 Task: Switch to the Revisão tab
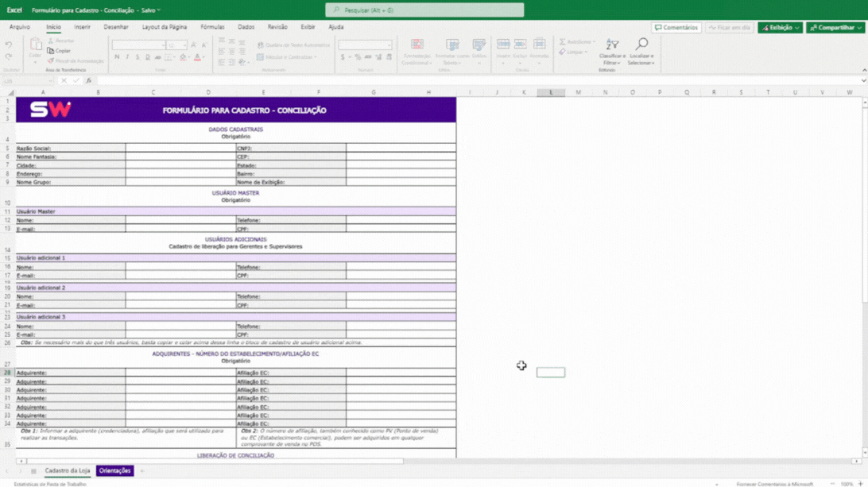(x=277, y=26)
